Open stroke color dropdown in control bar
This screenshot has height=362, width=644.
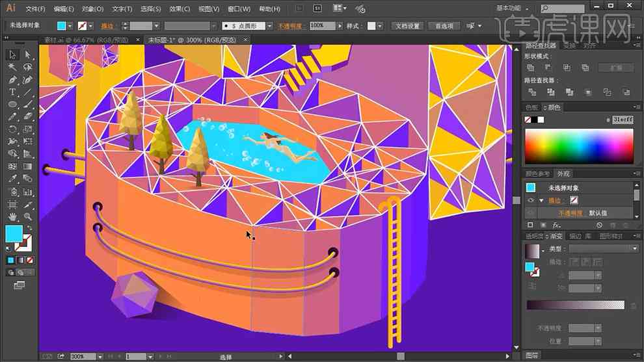pyautogui.click(x=91, y=26)
